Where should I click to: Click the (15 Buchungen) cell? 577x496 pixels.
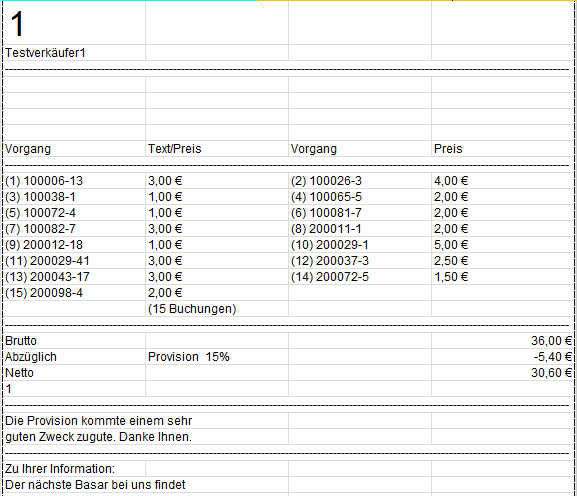(x=217, y=309)
